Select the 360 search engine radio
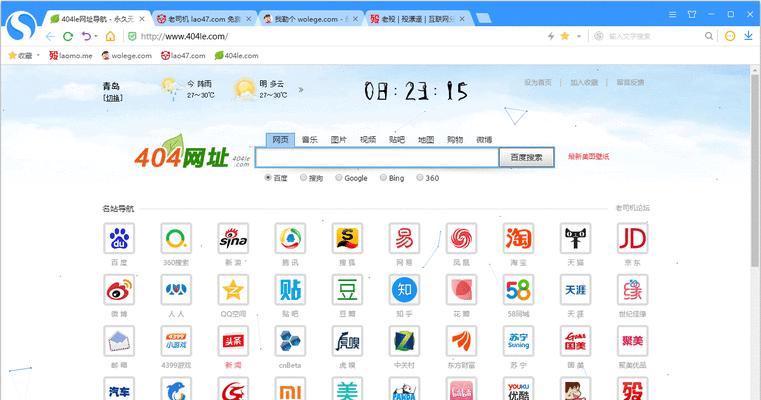This screenshot has width=761, height=400. tap(420, 178)
